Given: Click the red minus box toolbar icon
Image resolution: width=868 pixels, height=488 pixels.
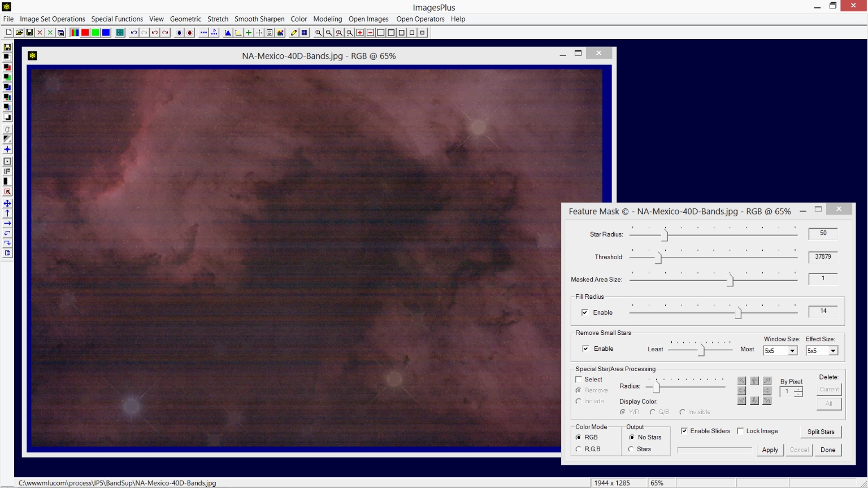Looking at the screenshot, I should coord(370,33).
